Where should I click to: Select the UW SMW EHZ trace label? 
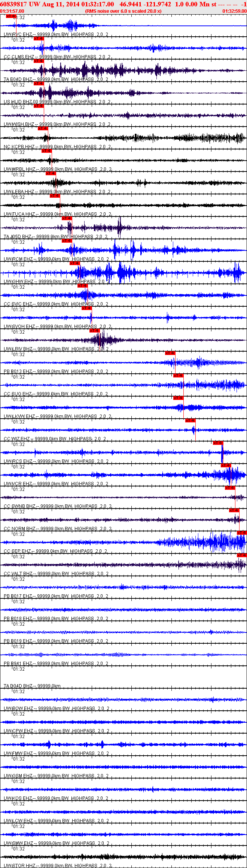57,843
